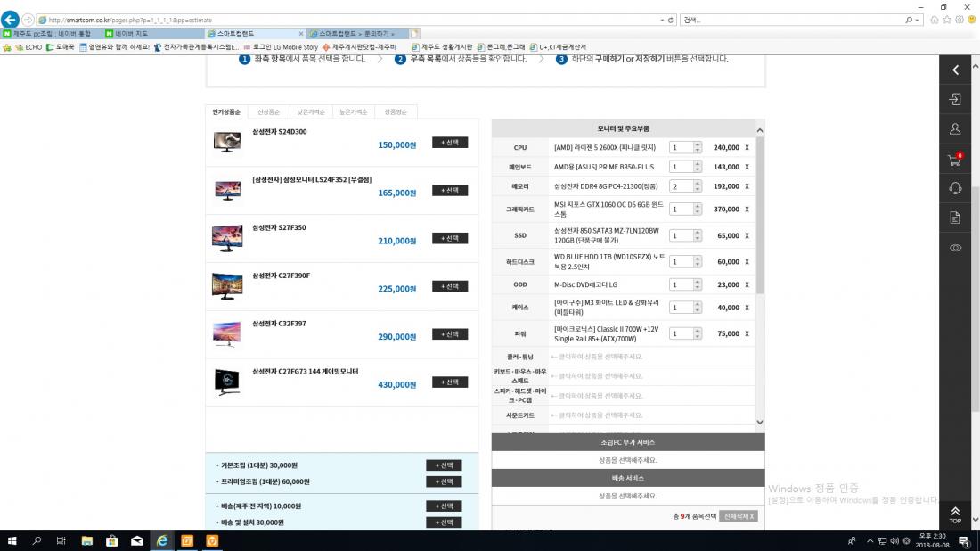Select the 낮은가격순 sort tab
The width and height of the screenshot is (980, 551).
(x=311, y=112)
